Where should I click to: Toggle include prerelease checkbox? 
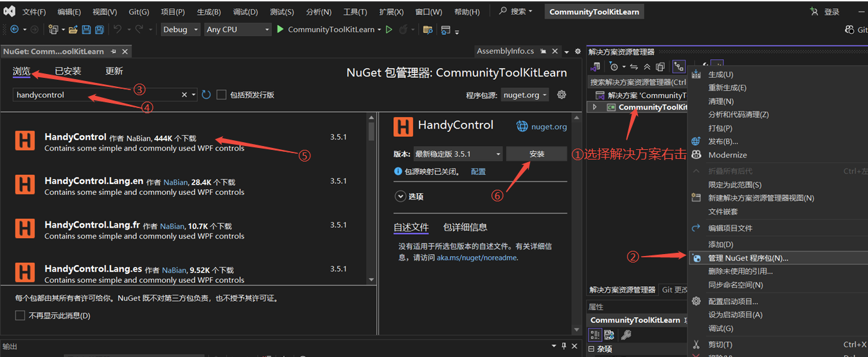pyautogui.click(x=221, y=95)
